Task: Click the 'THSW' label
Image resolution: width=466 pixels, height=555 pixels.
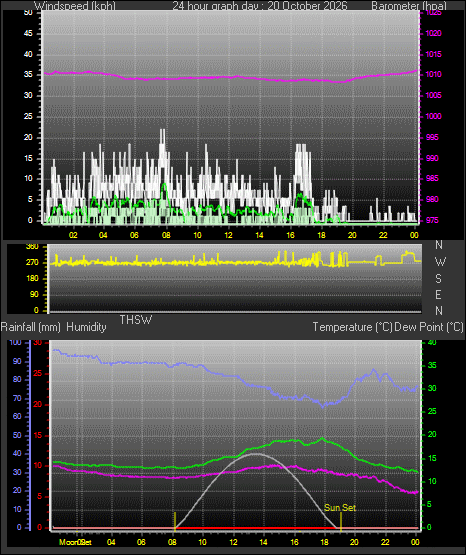Action: (136, 320)
